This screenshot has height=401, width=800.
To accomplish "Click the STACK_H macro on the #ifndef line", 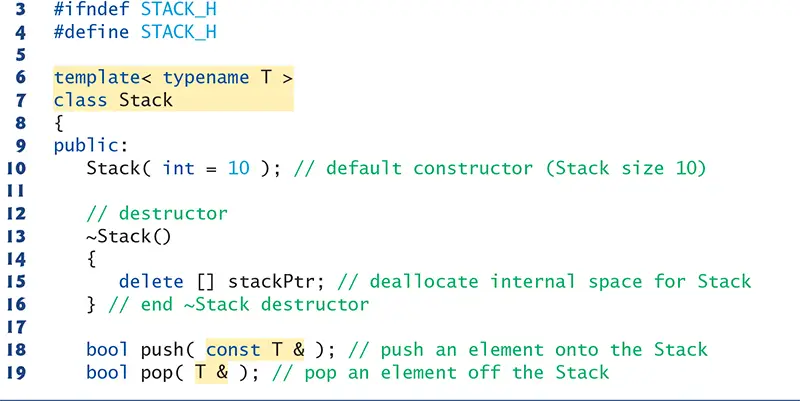I will [179, 10].
